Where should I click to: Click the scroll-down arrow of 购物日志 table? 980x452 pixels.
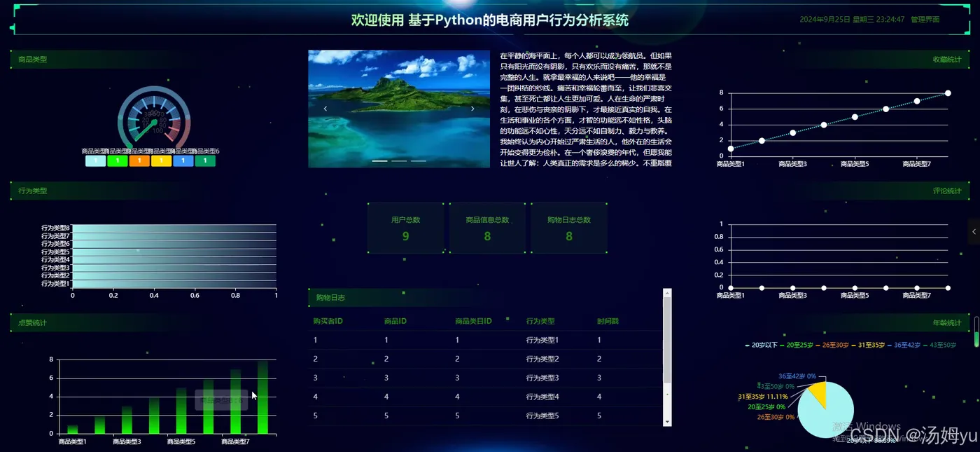click(667, 422)
